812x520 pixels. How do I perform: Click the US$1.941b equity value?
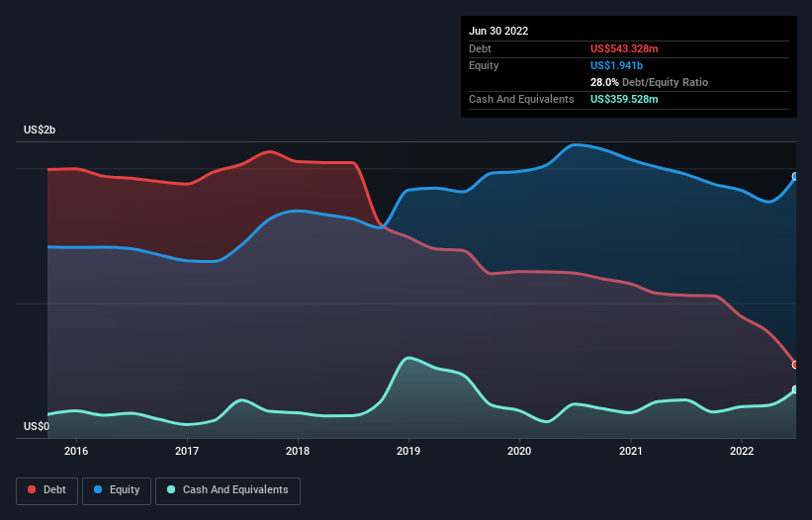616,65
